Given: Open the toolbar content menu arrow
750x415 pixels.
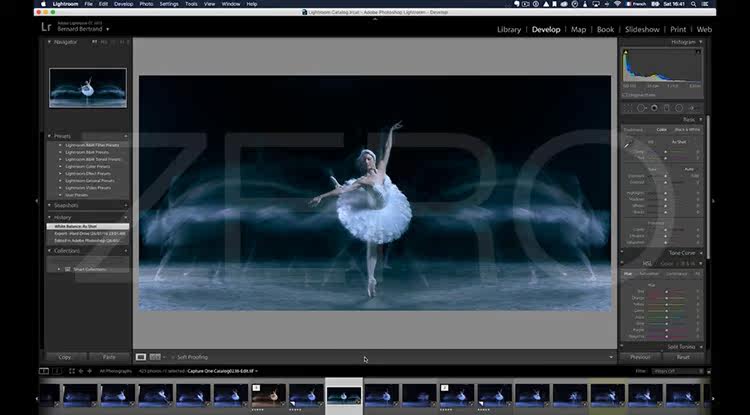Looking at the screenshot, I should (611, 357).
